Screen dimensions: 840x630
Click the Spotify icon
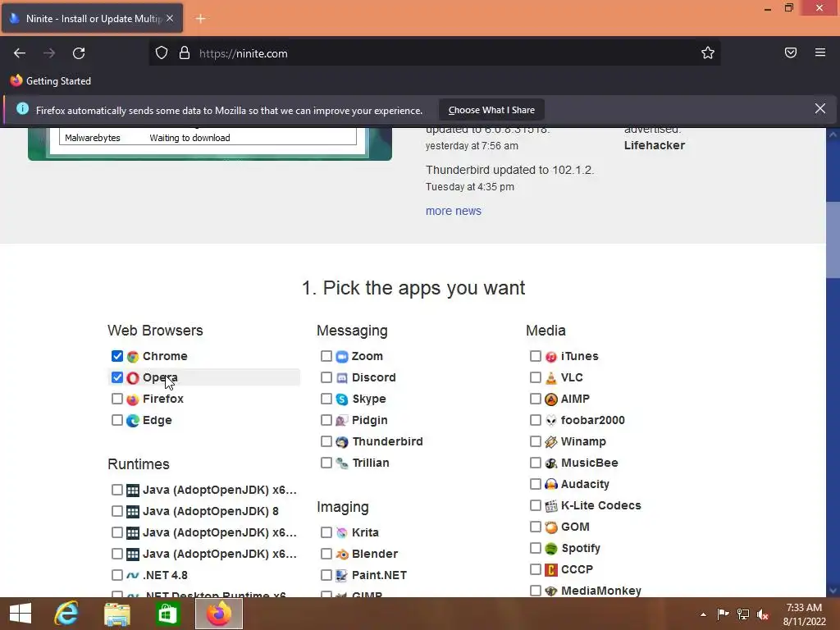[x=550, y=549]
